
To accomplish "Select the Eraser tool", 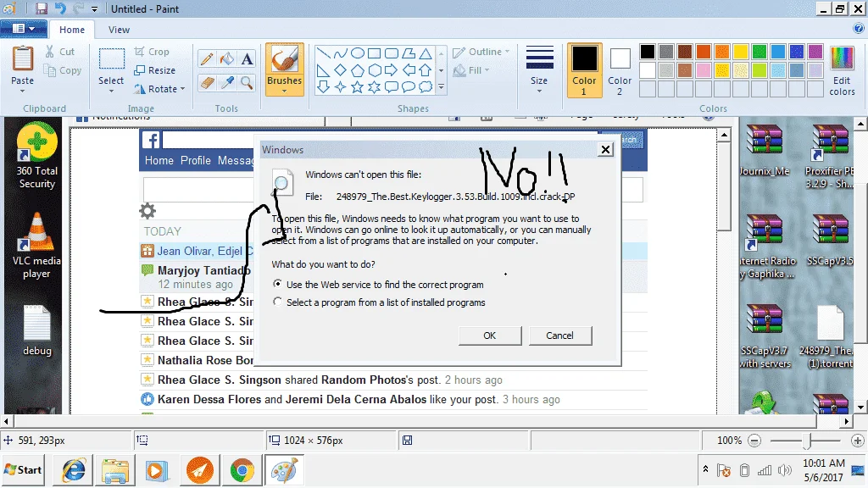I will pyautogui.click(x=207, y=83).
